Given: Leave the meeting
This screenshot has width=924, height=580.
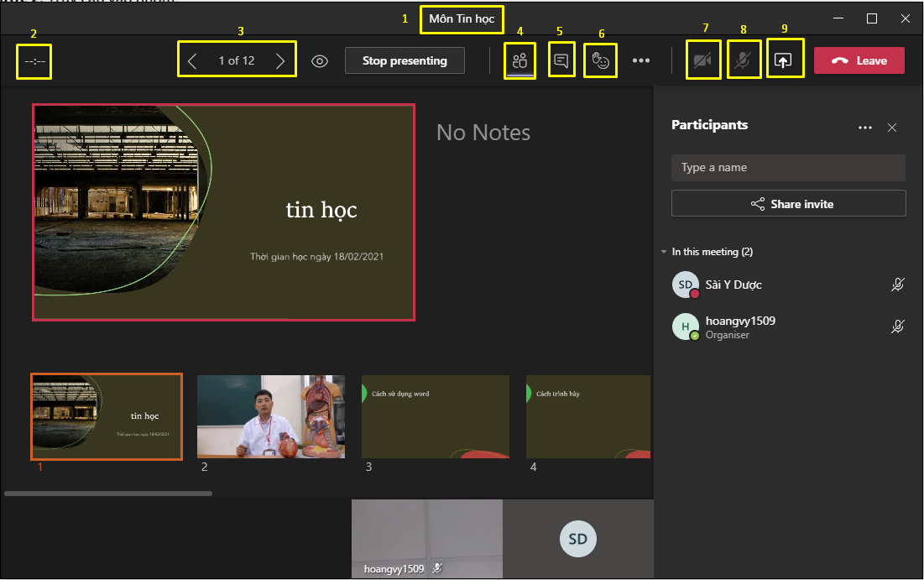Looking at the screenshot, I should tap(859, 60).
